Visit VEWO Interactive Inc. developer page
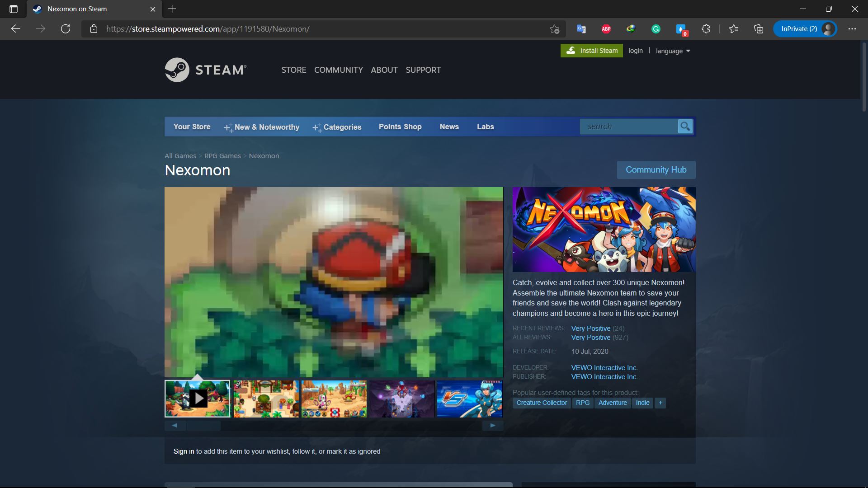This screenshot has height=488, width=868. [604, 367]
